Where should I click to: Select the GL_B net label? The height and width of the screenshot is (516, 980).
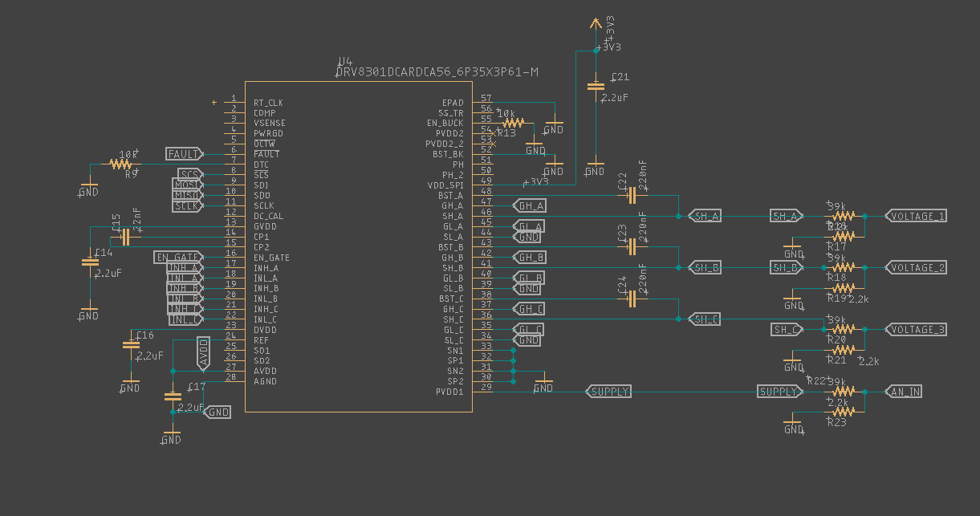point(530,278)
